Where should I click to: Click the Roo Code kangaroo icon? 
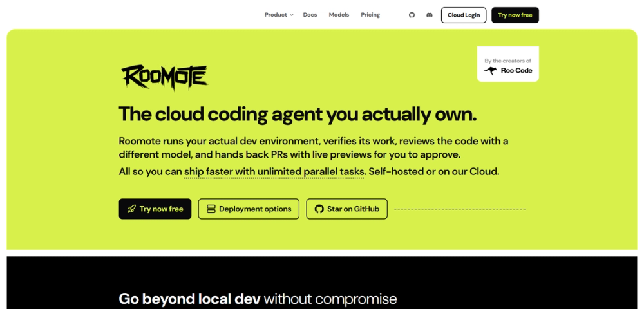click(490, 71)
